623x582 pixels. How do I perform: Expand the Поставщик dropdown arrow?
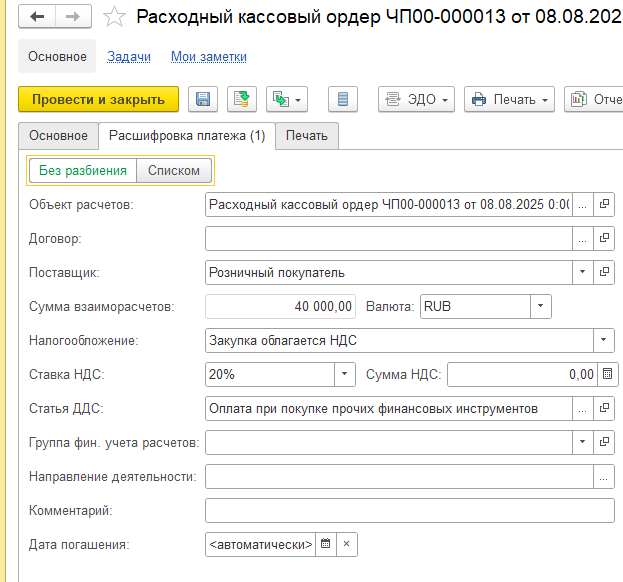582,273
